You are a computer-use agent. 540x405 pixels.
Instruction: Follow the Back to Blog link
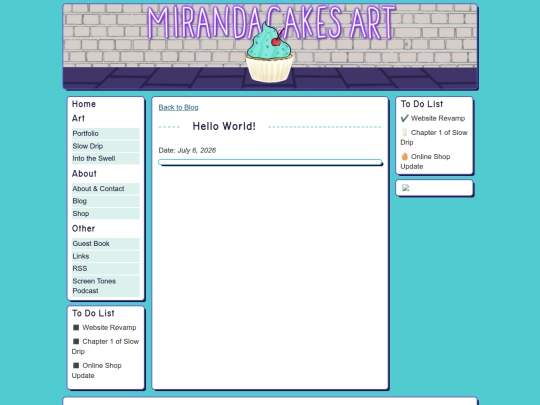178,107
